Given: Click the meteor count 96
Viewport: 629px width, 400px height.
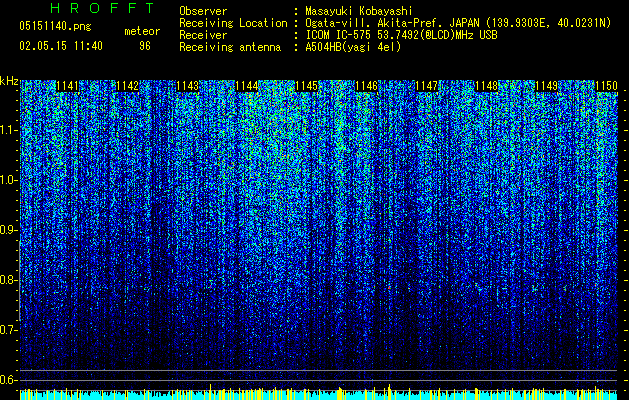Looking at the screenshot, I should click(145, 46).
